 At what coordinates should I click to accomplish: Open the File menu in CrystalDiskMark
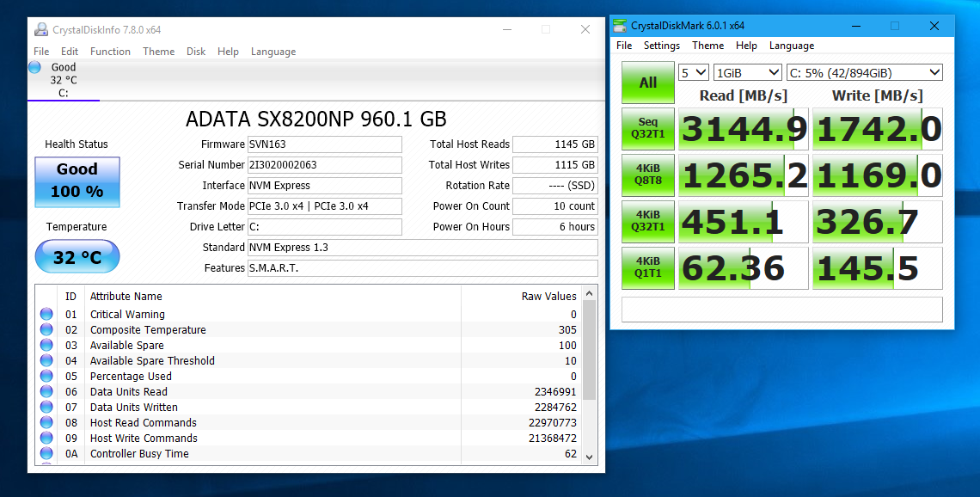coord(624,45)
